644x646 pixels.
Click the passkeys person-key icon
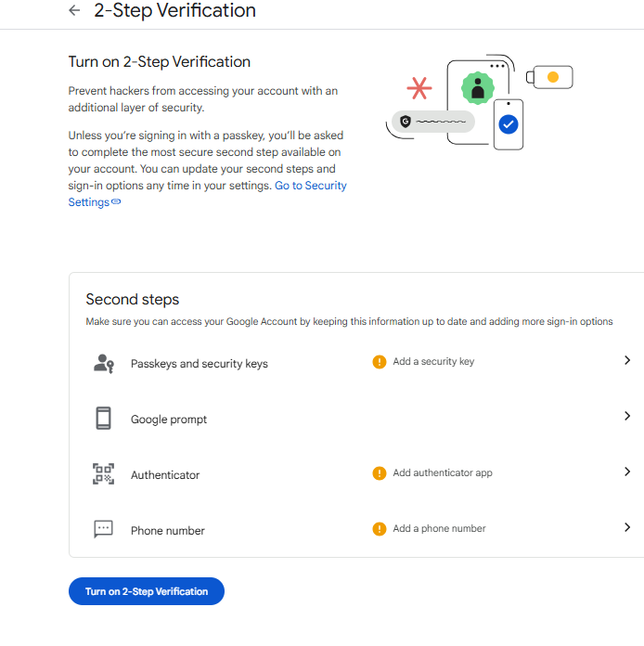click(x=103, y=364)
